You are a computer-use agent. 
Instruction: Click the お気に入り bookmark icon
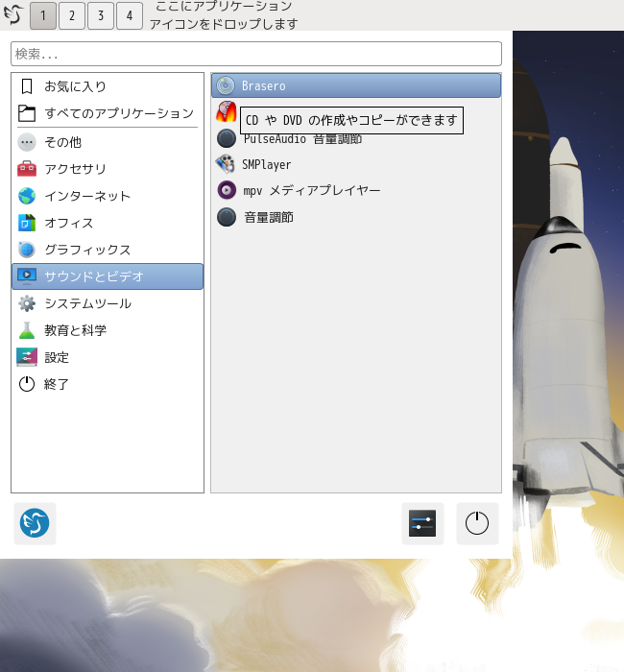click(x=27, y=86)
